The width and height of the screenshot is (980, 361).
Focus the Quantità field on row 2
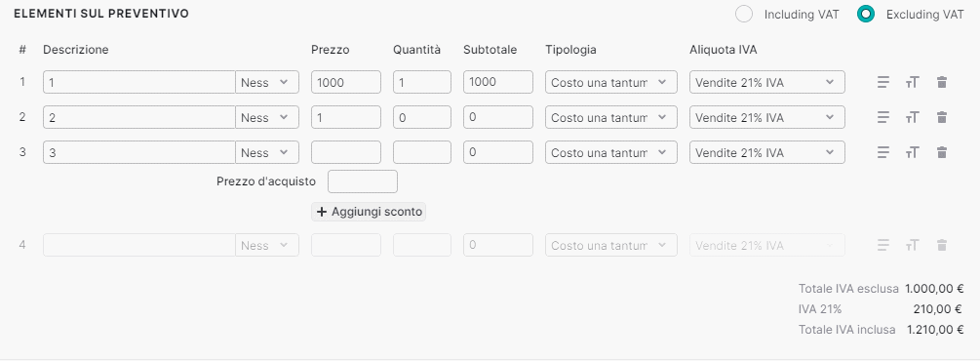click(422, 117)
